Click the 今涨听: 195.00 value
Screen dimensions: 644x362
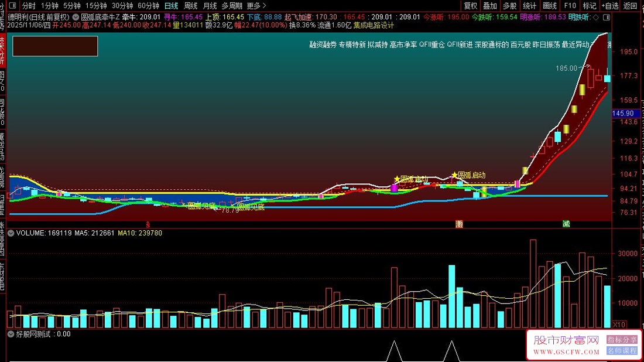coord(446,17)
